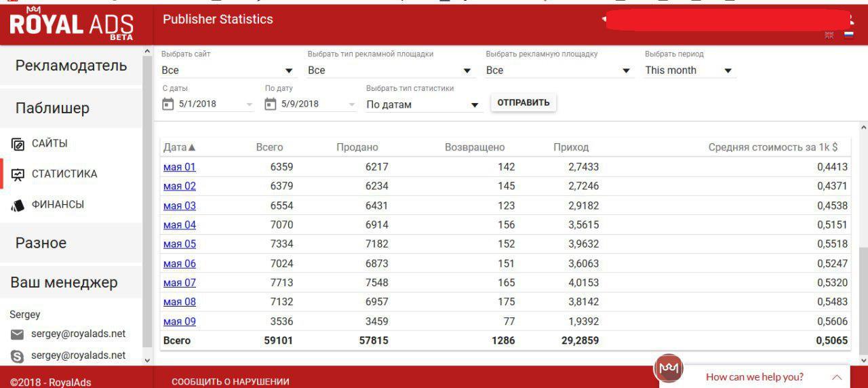This screenshot has width=868, height=388.
Task: Click the Сайты sidebar icon
Action: click(x=18, y=144)
